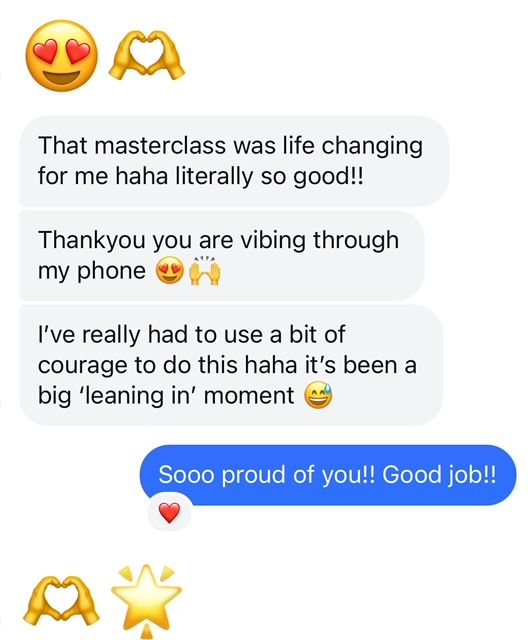Click the word 'vibing' in second message
528x640 pixels.
tap(273, 240)
